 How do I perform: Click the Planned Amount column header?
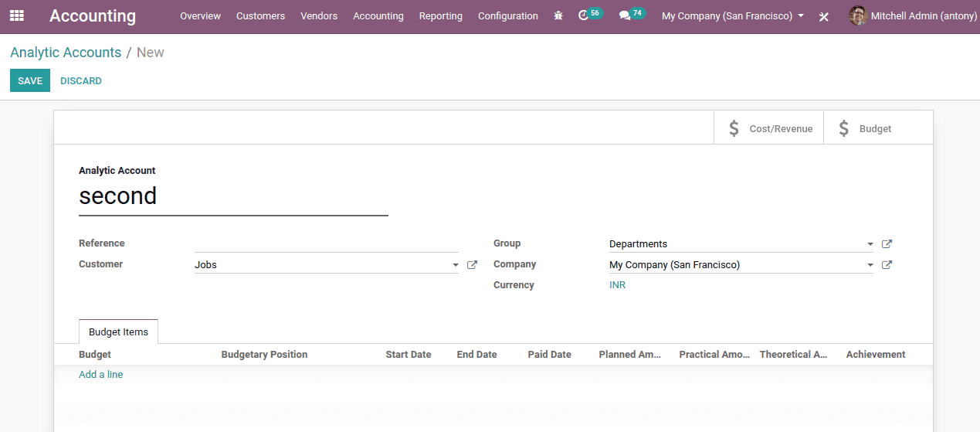click(630, 355)
